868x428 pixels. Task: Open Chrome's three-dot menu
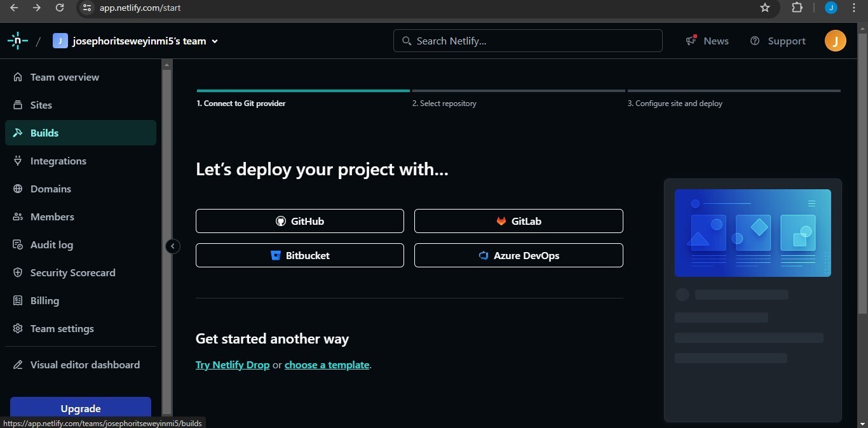854,8
